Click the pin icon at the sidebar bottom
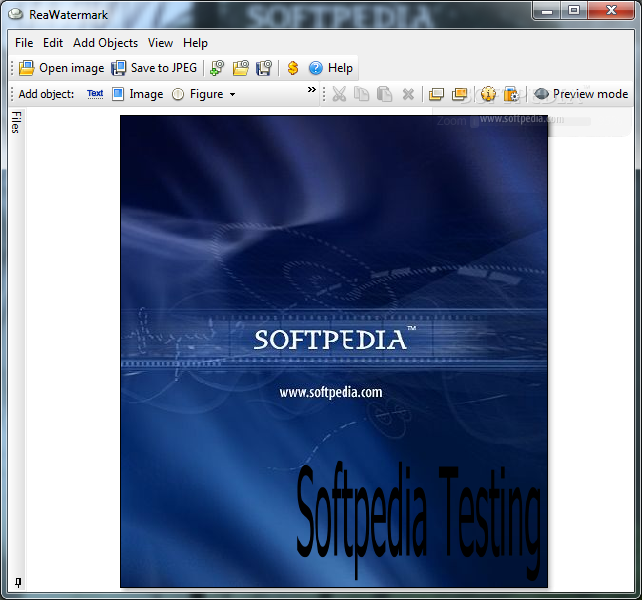This screenshot has width=642, height=600. tap(18, 582)
